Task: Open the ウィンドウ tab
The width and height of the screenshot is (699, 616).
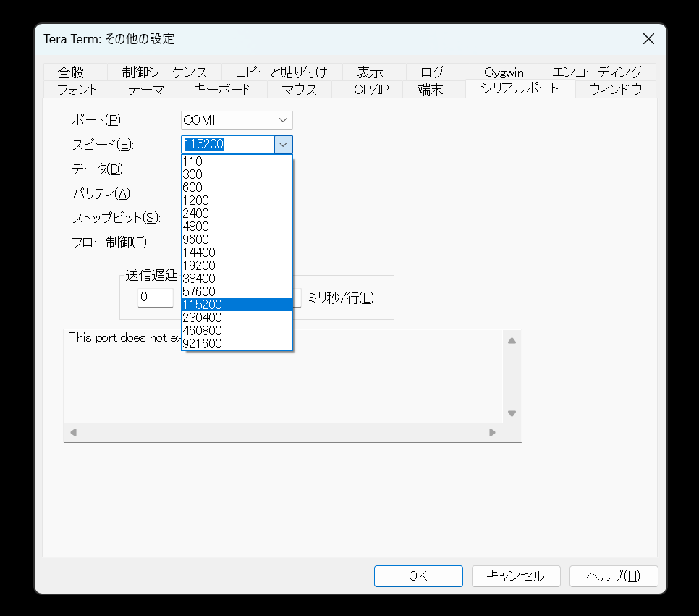Action: point(615,90)
